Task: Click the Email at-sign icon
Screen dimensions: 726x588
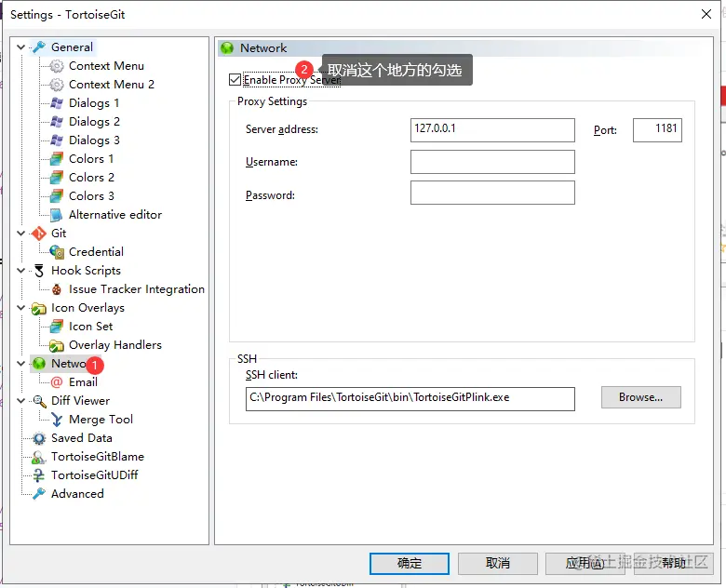Action: click(57, 382)
